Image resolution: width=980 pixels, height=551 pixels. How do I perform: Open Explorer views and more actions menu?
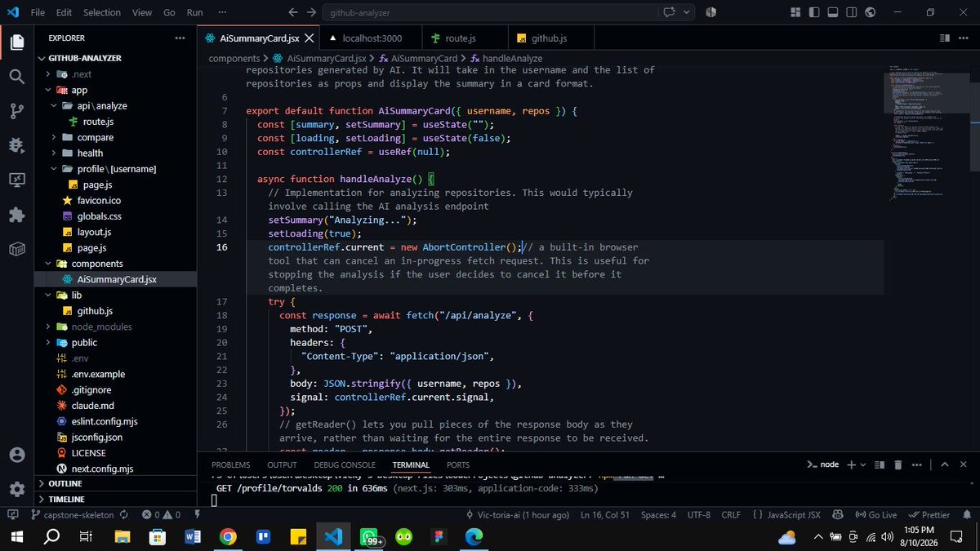pos(180,38)
